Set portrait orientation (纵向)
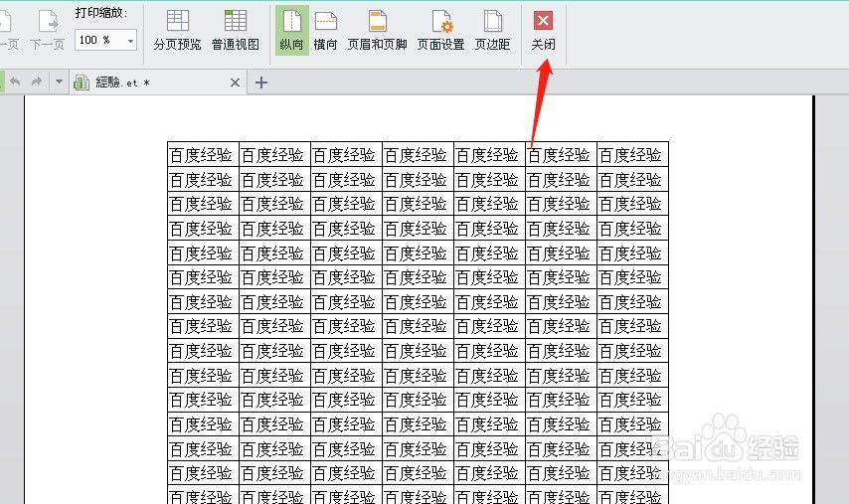This screenshot has width=849, height=504. (x=291, y=30)
